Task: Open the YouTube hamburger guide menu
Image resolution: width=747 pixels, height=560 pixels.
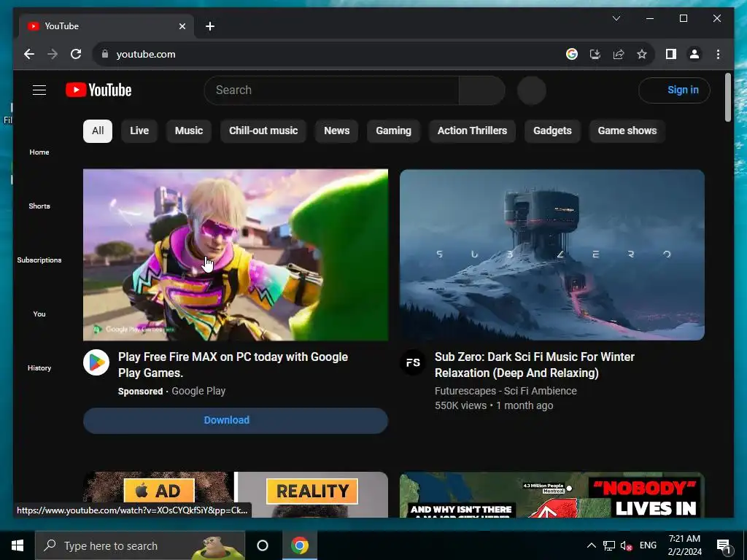Action: pyautogui.click(x=39, y=90)
